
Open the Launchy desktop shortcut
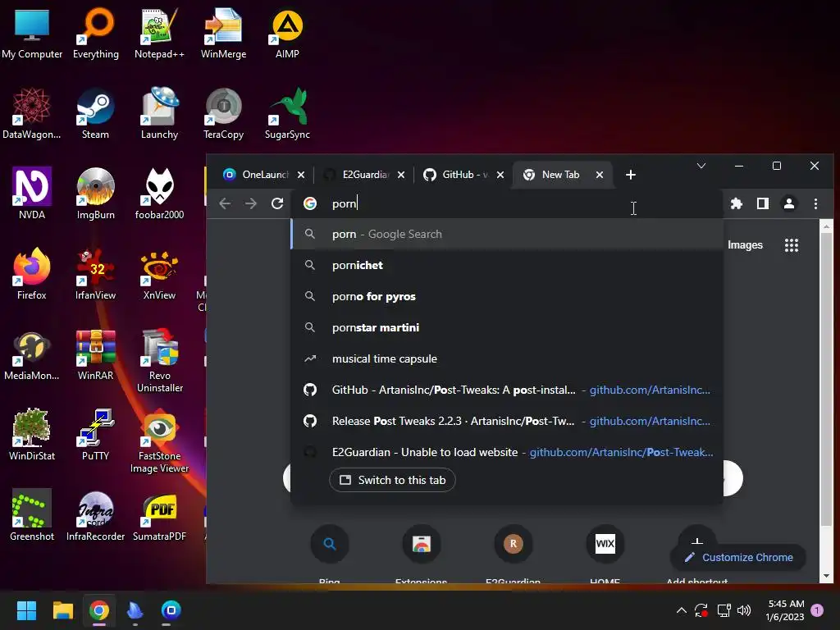click(x=159, y=113)
